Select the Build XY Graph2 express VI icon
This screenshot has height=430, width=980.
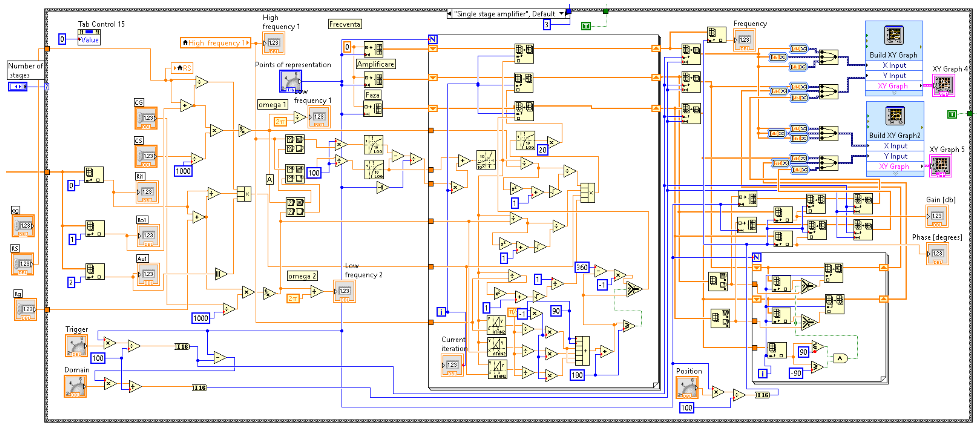[895, 116]
